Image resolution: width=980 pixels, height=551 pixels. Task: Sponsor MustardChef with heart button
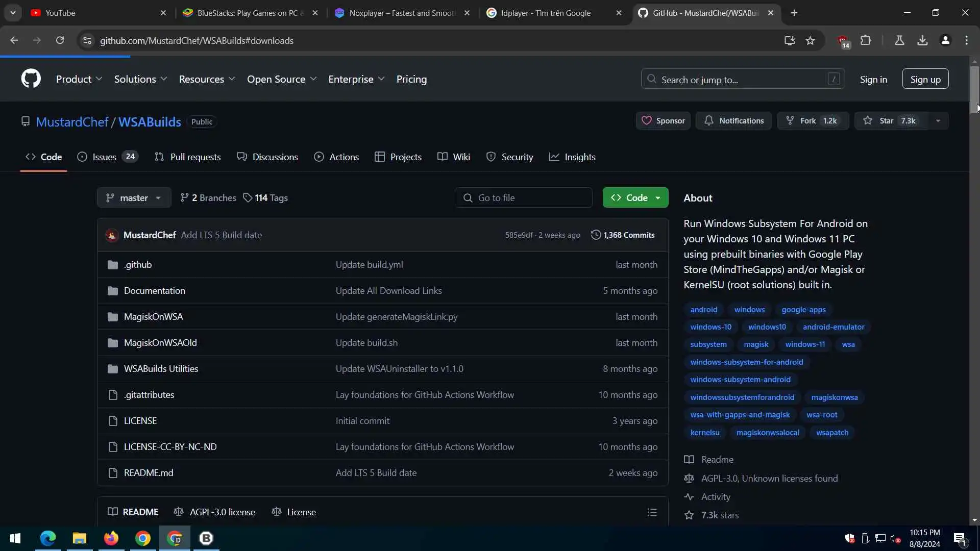663,121
